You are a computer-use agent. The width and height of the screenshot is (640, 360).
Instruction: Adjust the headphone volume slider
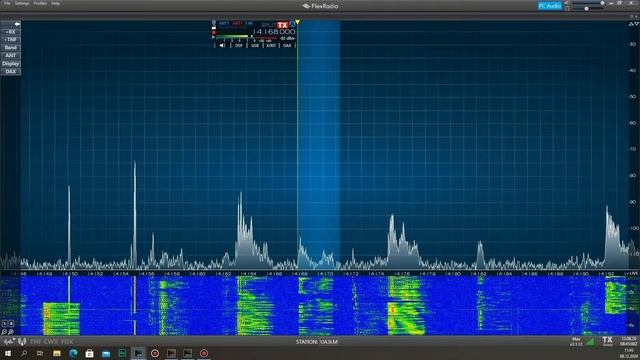tap(588, 8)
